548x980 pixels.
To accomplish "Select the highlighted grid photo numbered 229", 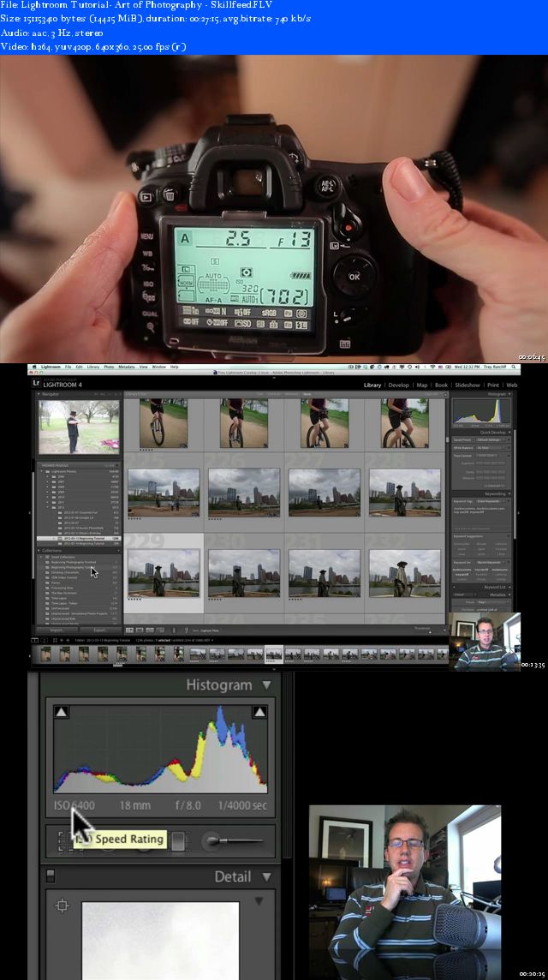I will coord(164,572).
